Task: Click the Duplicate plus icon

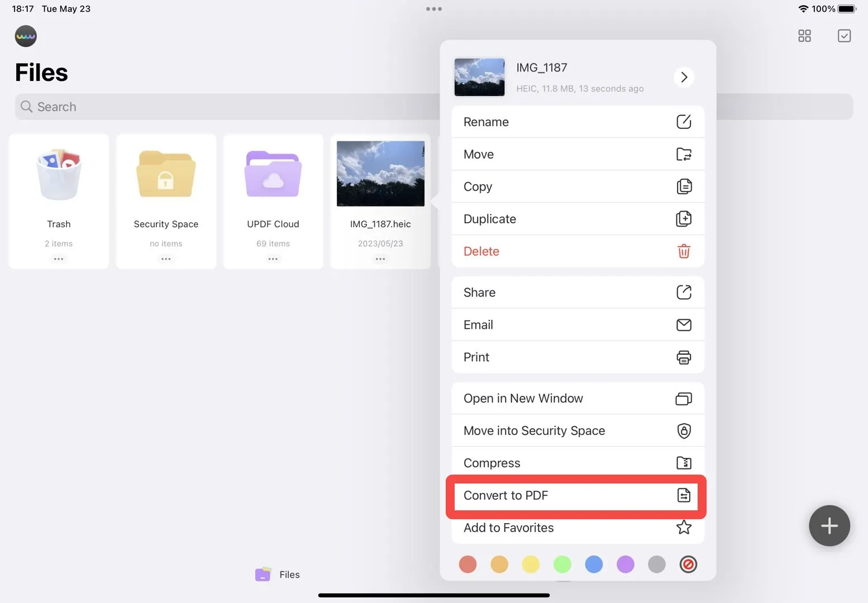Action: tap(684, 219)
